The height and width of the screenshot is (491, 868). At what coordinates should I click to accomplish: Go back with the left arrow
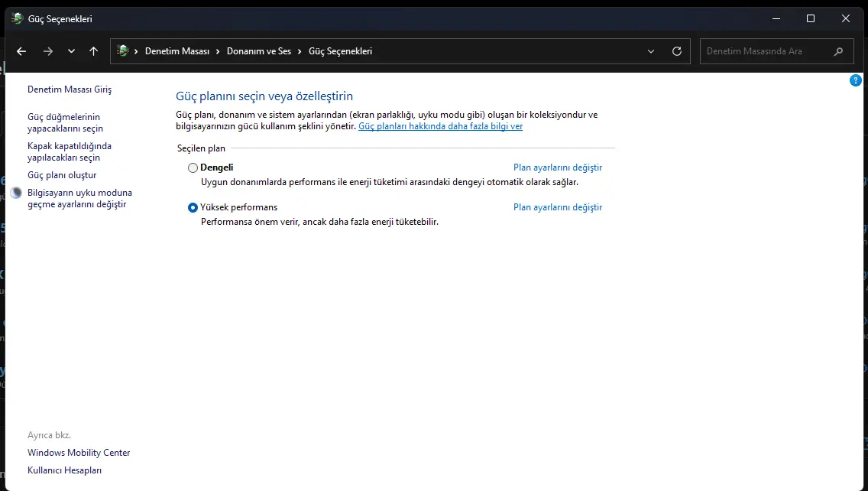pyautogui.click(x=21, y=51)
